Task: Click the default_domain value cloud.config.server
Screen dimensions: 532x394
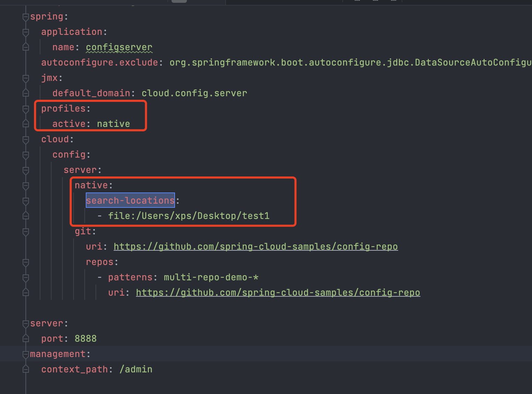Action: click(194, 93)
